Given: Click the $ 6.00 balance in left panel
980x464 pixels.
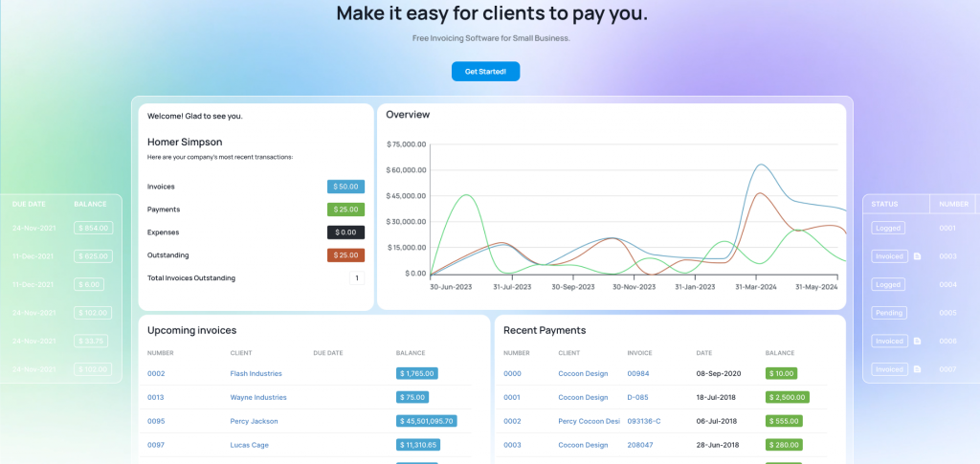Looking at the screenshot, I should [89, 284].
